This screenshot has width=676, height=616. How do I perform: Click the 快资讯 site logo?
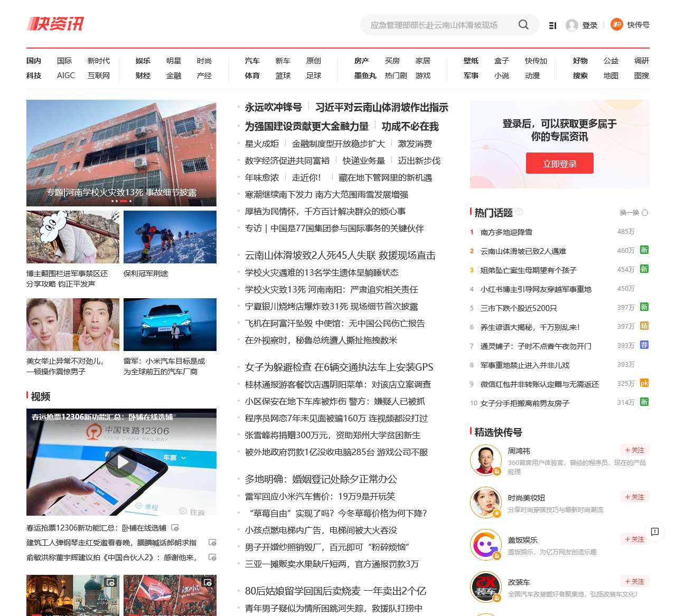click(x=55, y=24)
